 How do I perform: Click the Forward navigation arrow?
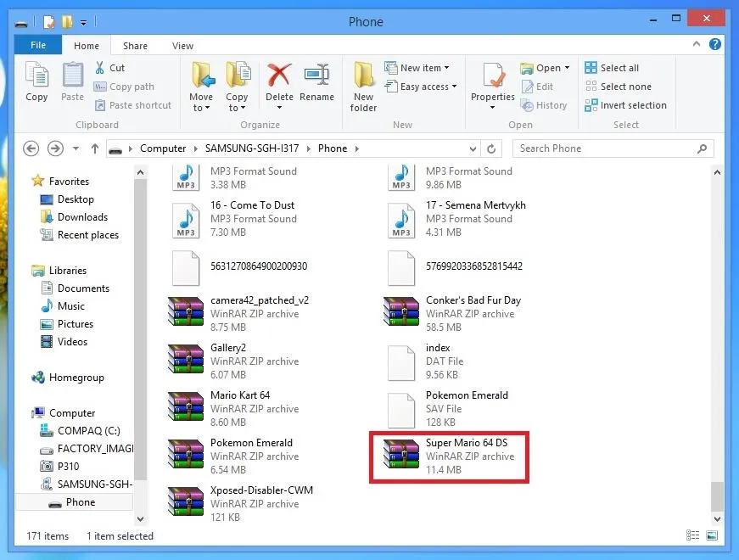(x=55, y=148)
